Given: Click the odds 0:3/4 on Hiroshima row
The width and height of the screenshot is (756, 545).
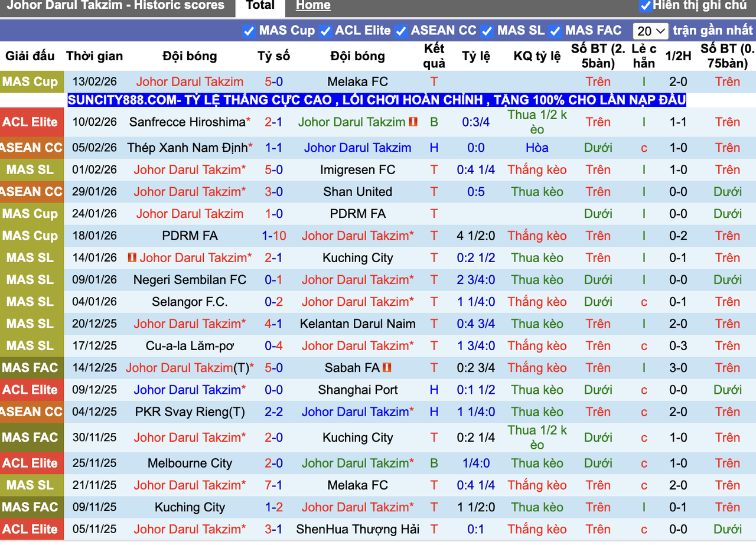Looking at the screenshot, I should point(476,122).
